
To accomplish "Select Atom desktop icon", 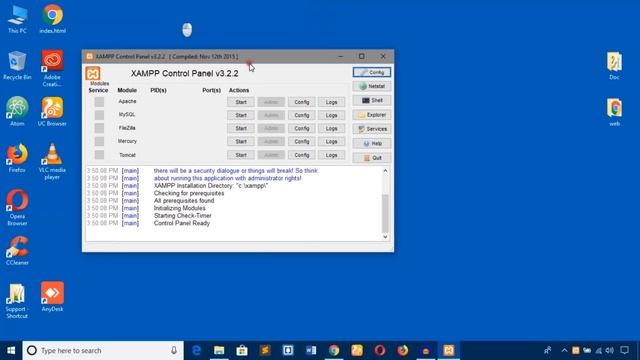I will [17, 111].
